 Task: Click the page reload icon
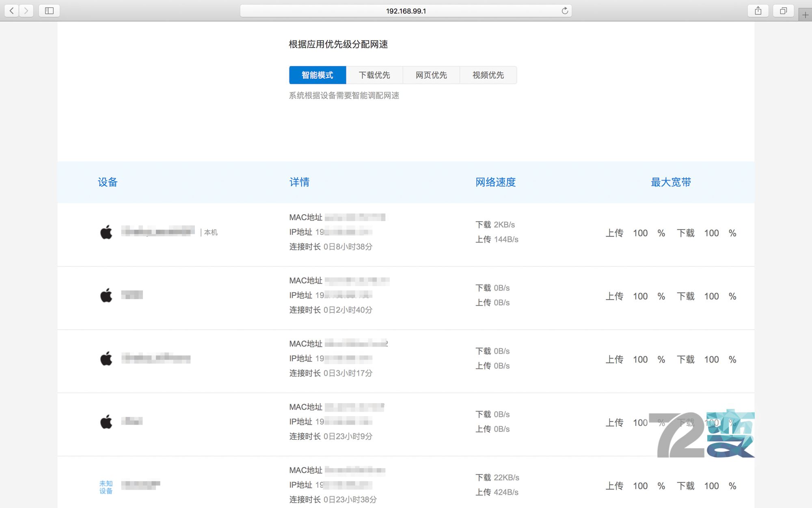click(x=564, y=11)
